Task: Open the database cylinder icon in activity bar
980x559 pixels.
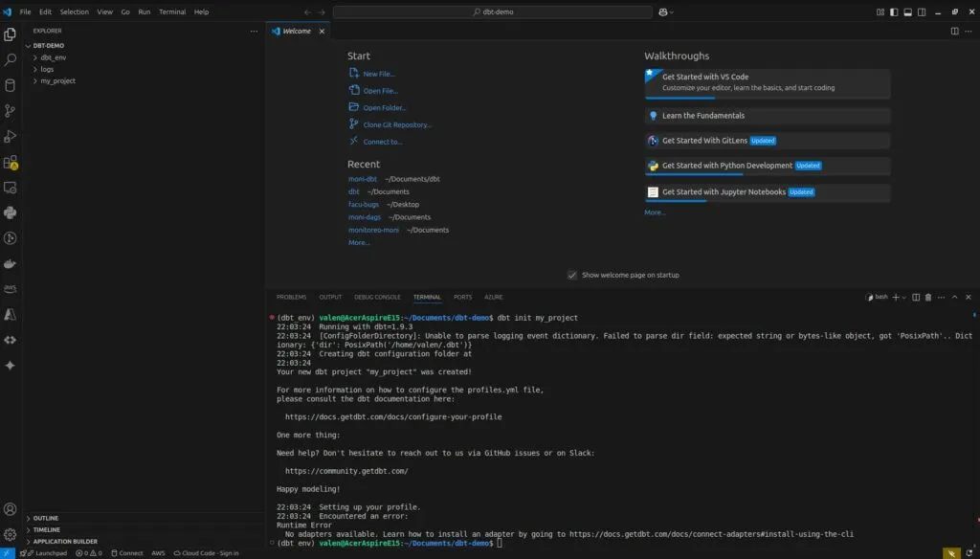Action: 10,85
